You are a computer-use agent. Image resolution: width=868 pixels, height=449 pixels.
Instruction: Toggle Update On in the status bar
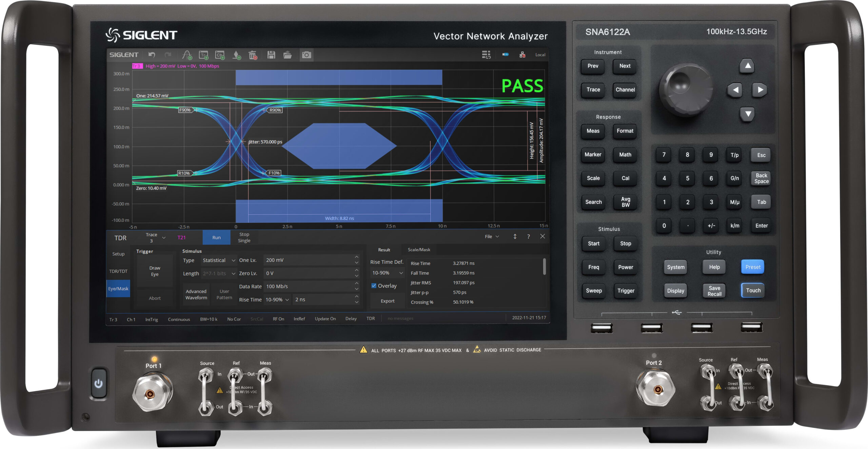click(x=325, y=319)
